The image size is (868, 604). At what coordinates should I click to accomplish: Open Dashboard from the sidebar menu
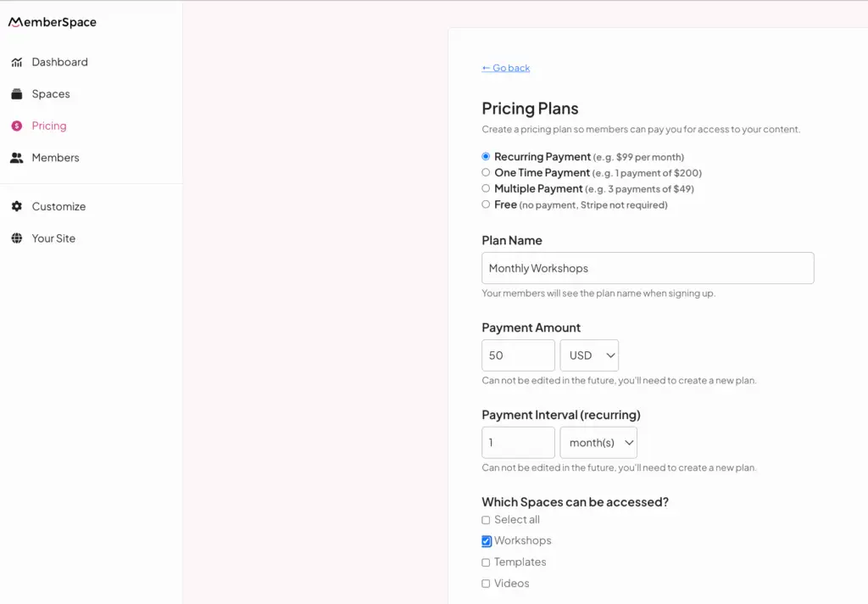[59, 61]
